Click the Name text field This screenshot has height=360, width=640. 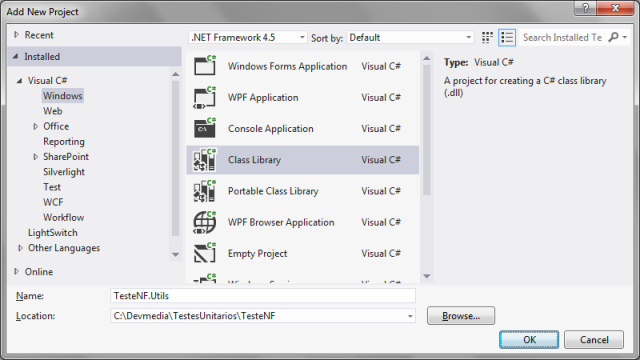tap(263, 296)
